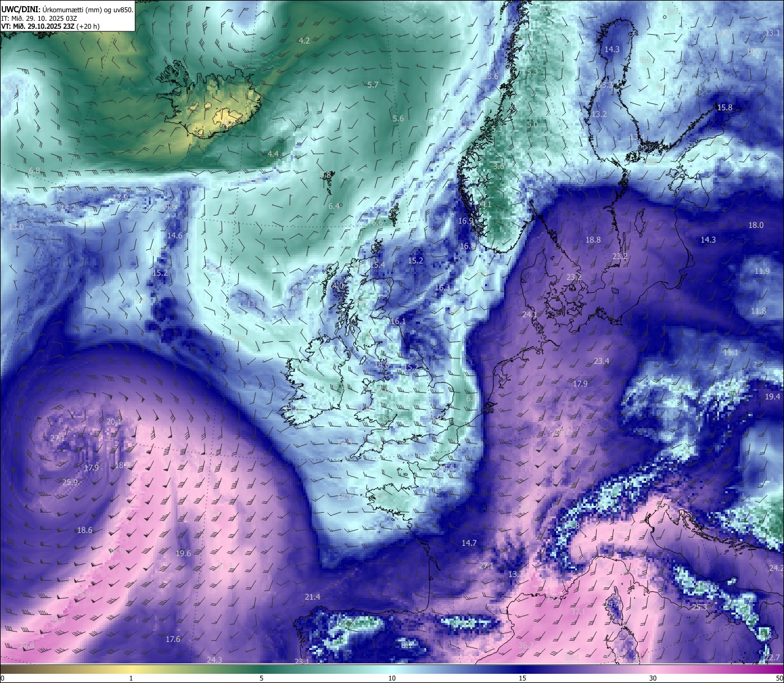Click the 18.0 value label
Screen dimensions: 784x683
tap(756, 225)
